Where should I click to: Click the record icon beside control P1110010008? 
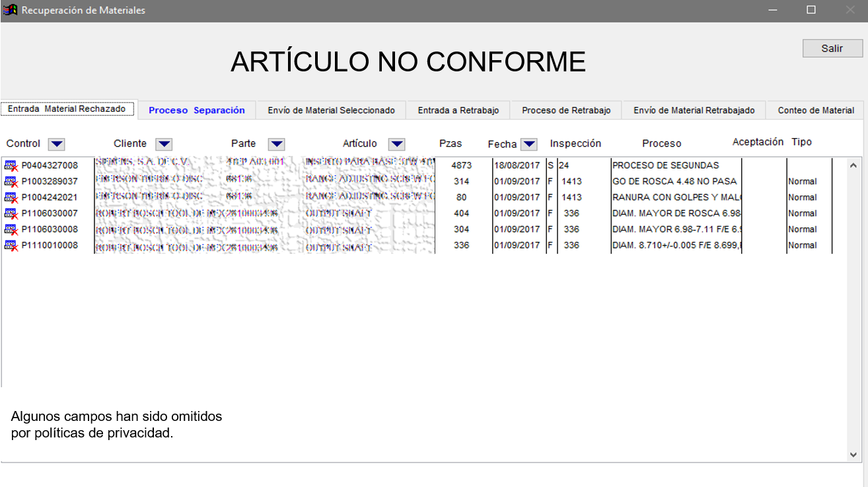point(11,245)
